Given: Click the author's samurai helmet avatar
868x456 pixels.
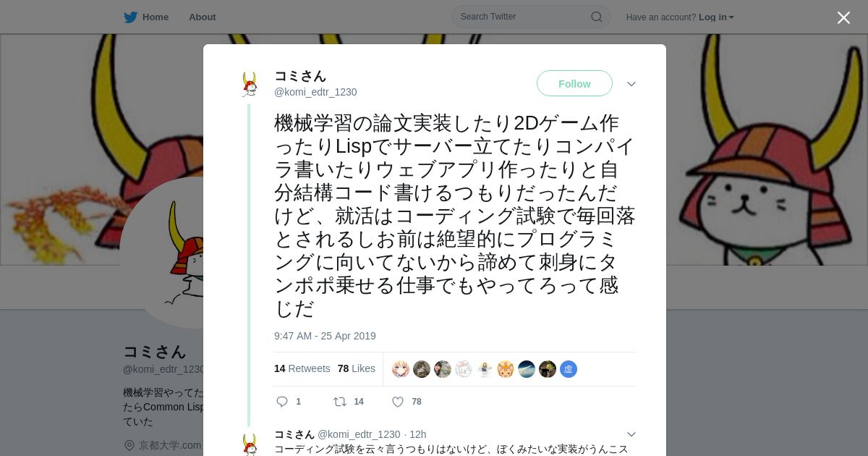Looking at the screenshot, I should [250, 84].
